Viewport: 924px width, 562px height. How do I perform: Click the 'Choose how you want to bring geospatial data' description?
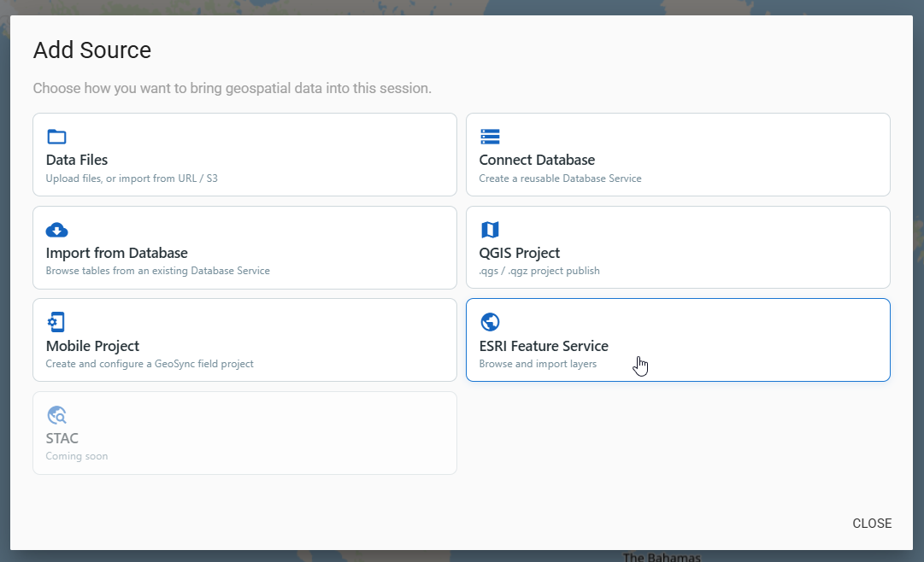coord(232,88)
